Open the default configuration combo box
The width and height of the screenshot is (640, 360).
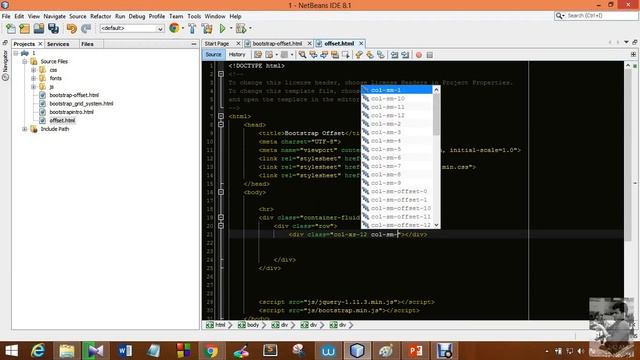(x=132, y=28)
